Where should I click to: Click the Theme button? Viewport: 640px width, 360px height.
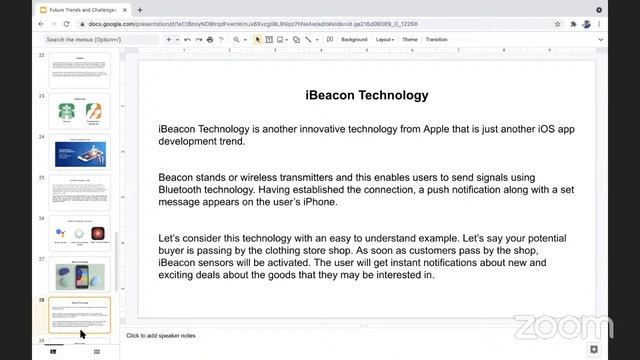[x=410, y=40]
